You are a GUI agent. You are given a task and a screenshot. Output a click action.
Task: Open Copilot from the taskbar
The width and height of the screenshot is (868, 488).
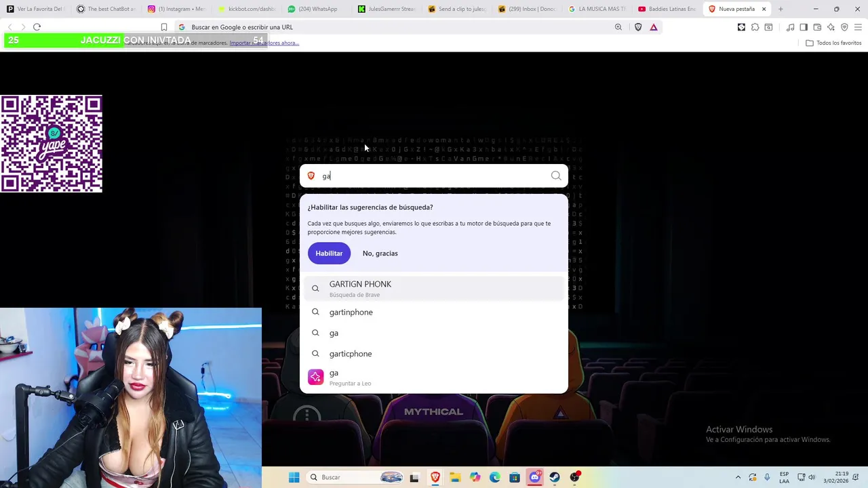pyautogui.click(x=475, y=477)
